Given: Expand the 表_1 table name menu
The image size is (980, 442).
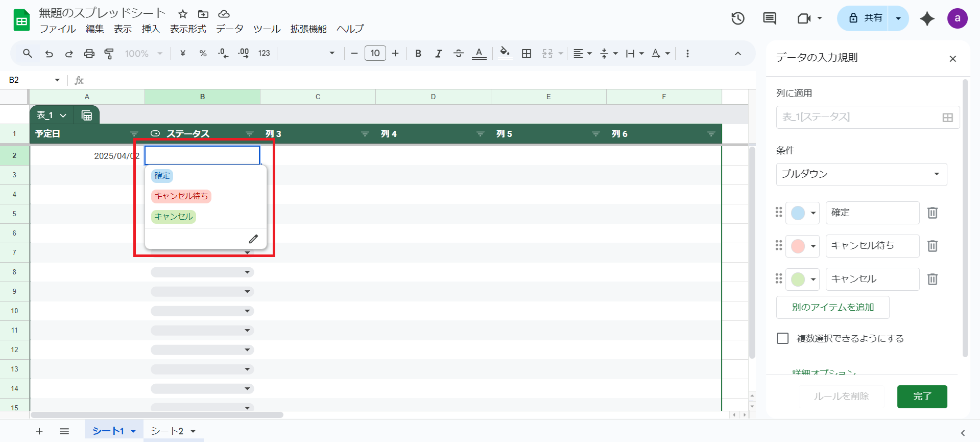Looking at the screenshot, I should pyautogui.click(x=52, y=115).
